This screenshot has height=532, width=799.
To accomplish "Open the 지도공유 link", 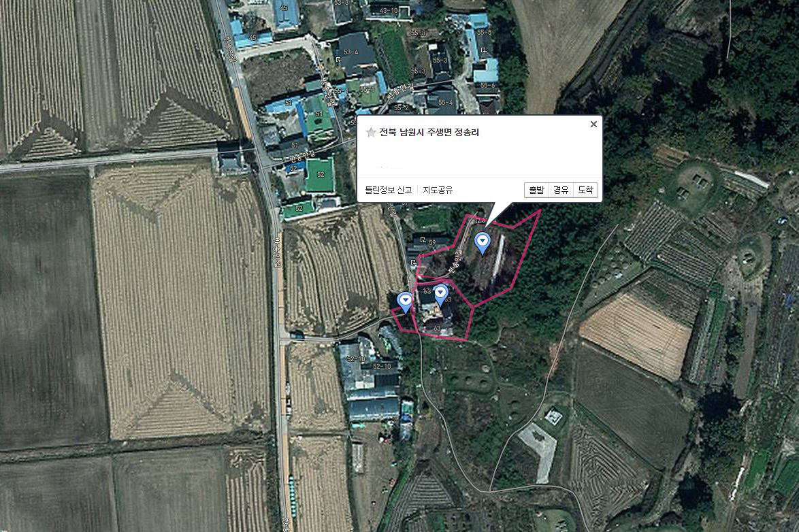I will tap(438, 190).
